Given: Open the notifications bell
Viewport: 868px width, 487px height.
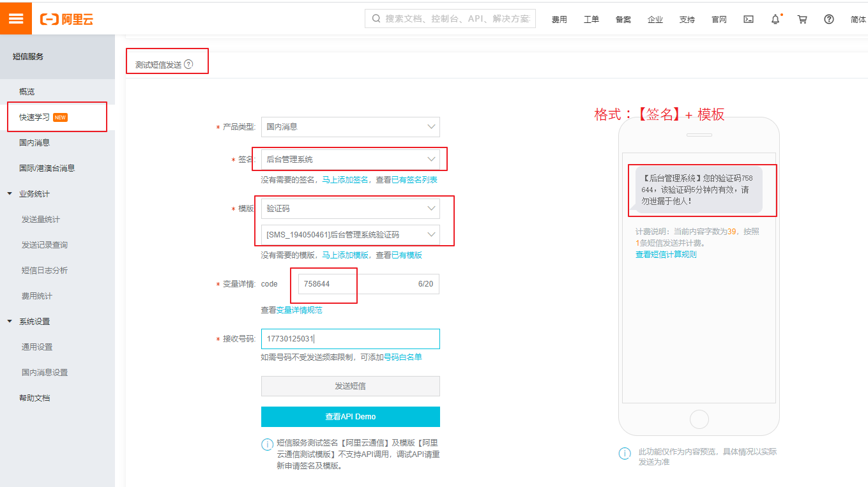Looking at the screenshot, I should coord(775,19).
